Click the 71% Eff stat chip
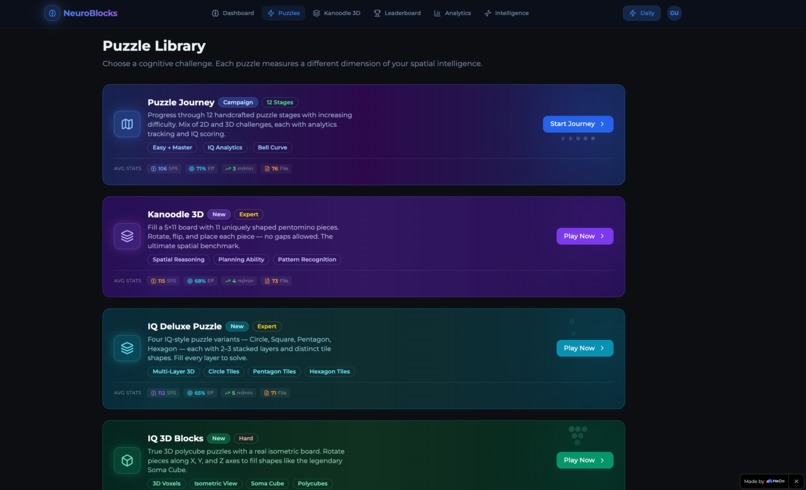This screenshot has height=490, width=806. pyautogui.click(x=201, y=169)
